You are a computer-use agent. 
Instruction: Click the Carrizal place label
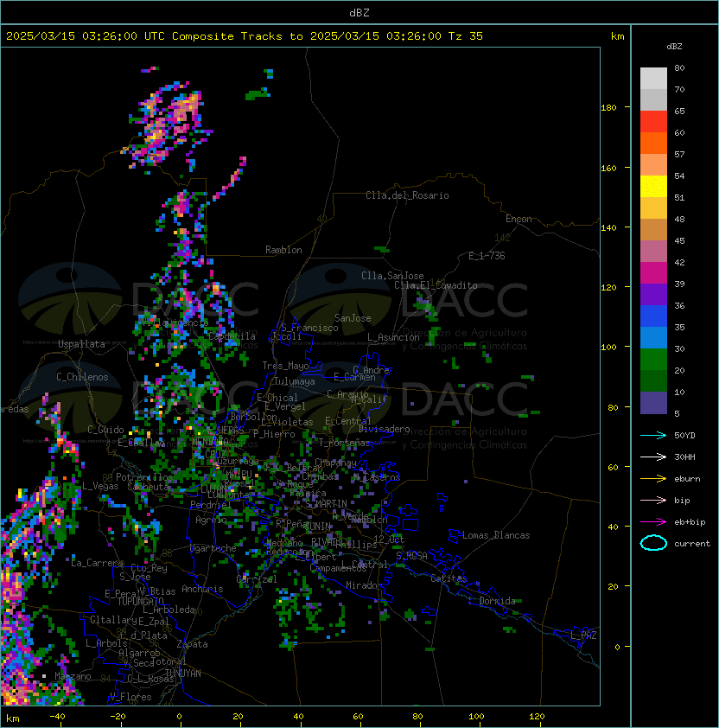click(257, 579)
